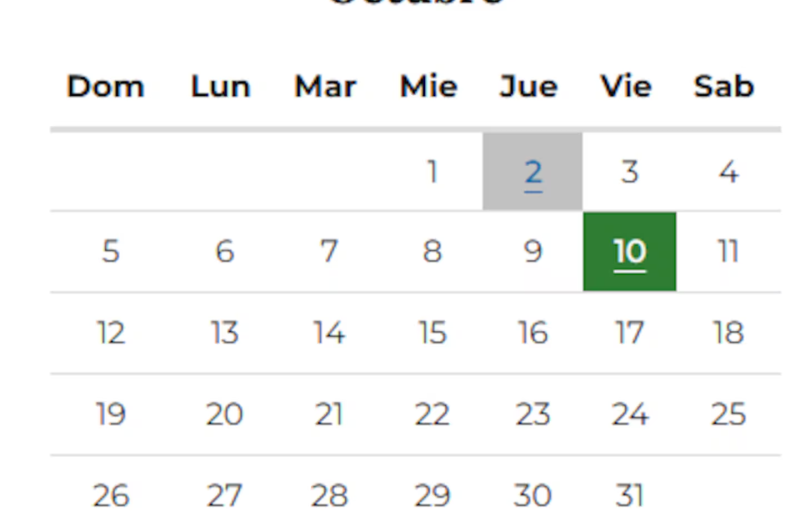Screen dimensions: 800x522
Task: Select date 13 in the grid
Action: coord(224,332)
